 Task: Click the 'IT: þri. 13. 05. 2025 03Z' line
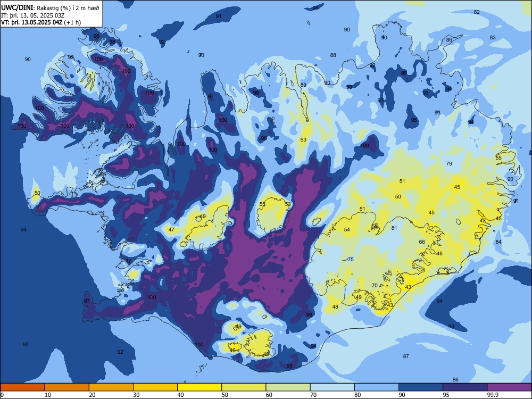point(33,15)
